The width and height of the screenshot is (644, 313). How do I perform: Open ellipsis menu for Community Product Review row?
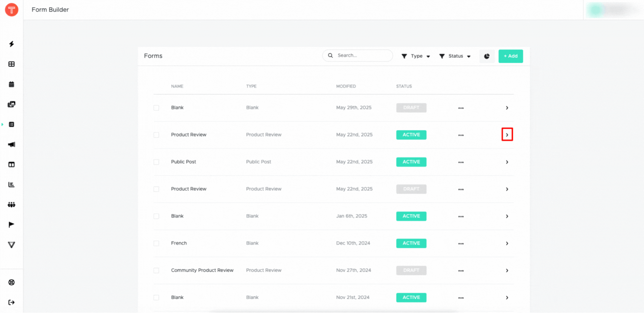461,271
